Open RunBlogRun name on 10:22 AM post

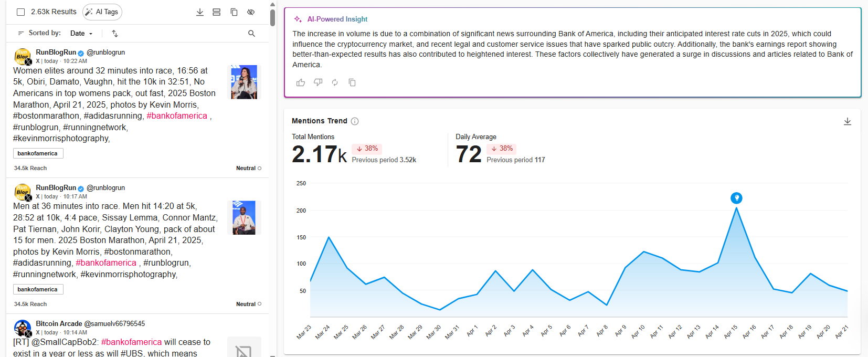point(56,52)
